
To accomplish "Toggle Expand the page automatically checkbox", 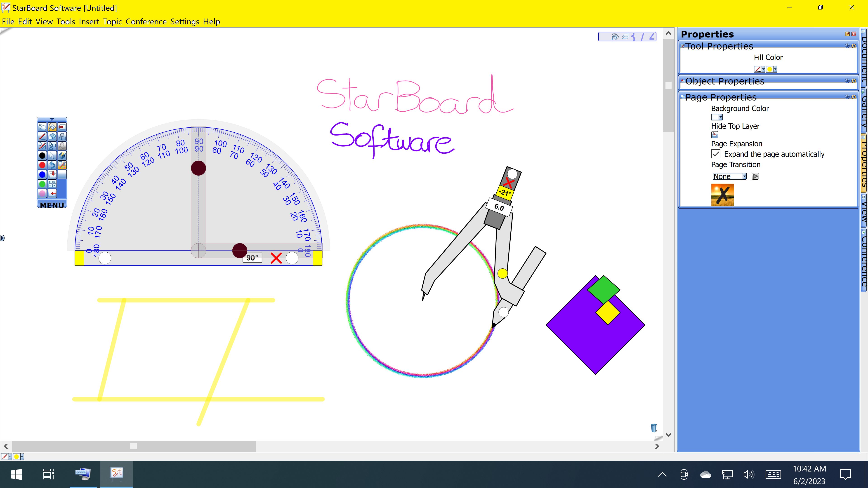I will [716, 154].
